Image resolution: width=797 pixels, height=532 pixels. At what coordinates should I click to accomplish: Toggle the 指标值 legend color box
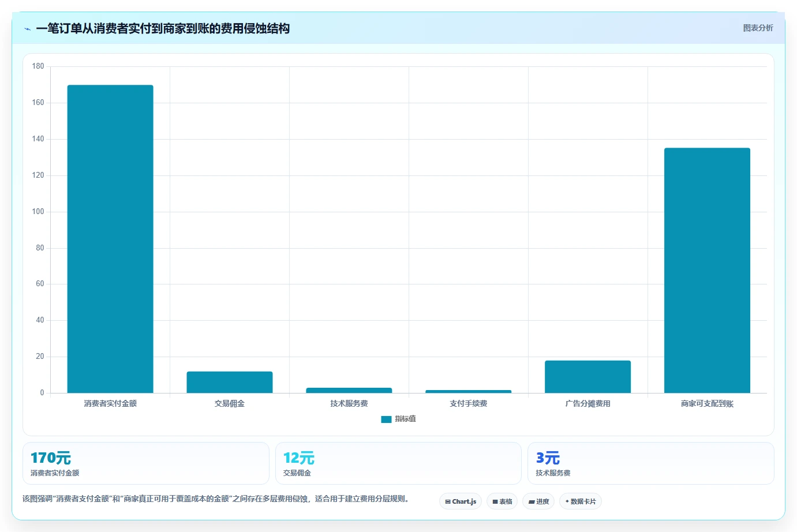386,419
